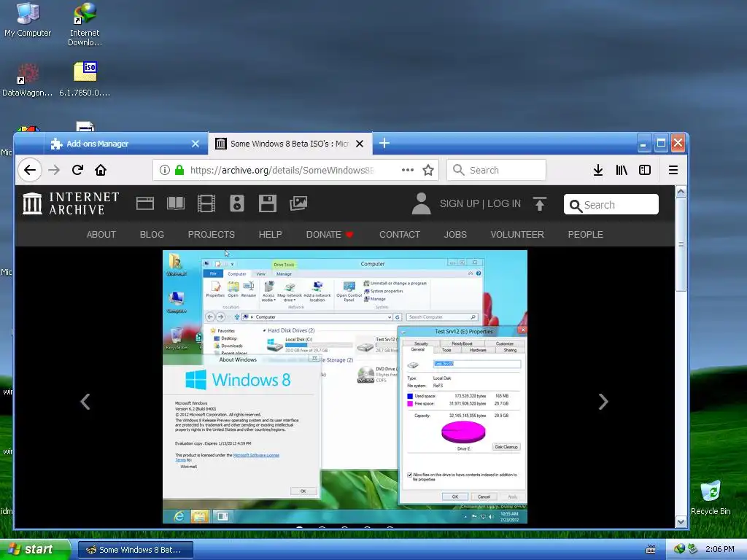Open the BLOG menu item

pos(152,235)
